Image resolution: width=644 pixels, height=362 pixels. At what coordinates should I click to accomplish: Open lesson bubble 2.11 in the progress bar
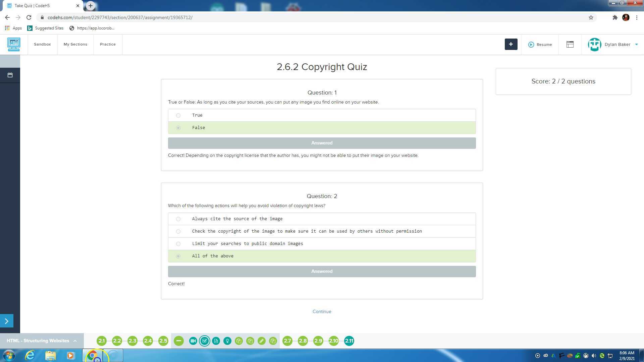pos(349,341)
